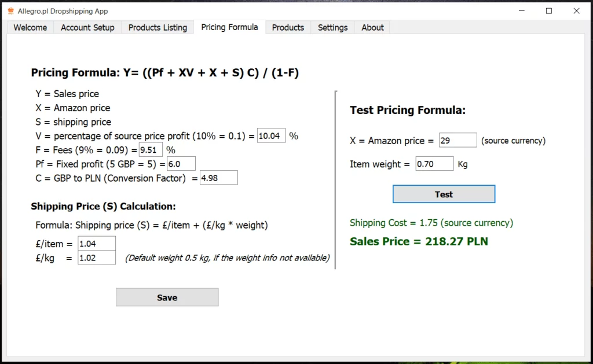Focus the V profit percentage field
This screenshot has height=364, width=593.
pos(271,135)
